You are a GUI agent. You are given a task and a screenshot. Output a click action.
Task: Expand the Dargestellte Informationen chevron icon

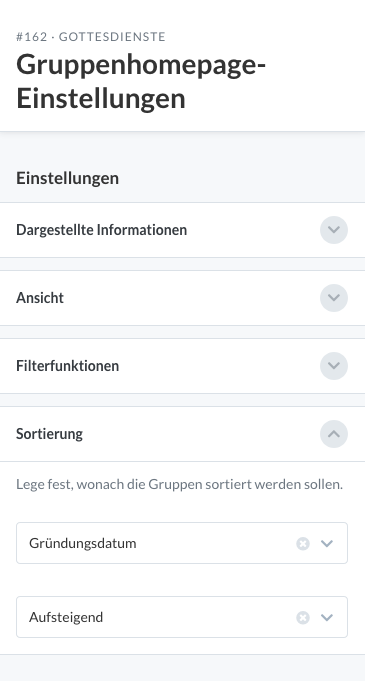334,230
